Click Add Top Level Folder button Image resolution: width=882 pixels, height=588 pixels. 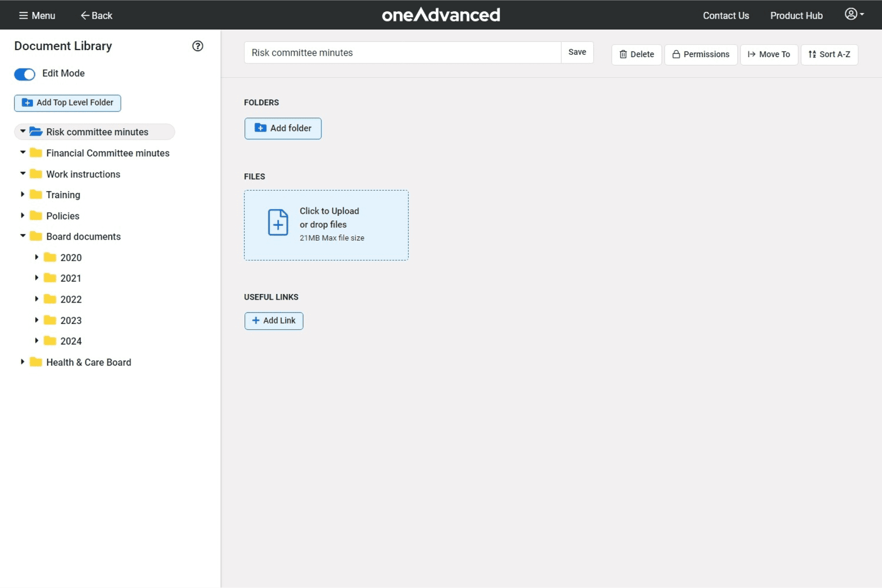[x=68, y=103]
